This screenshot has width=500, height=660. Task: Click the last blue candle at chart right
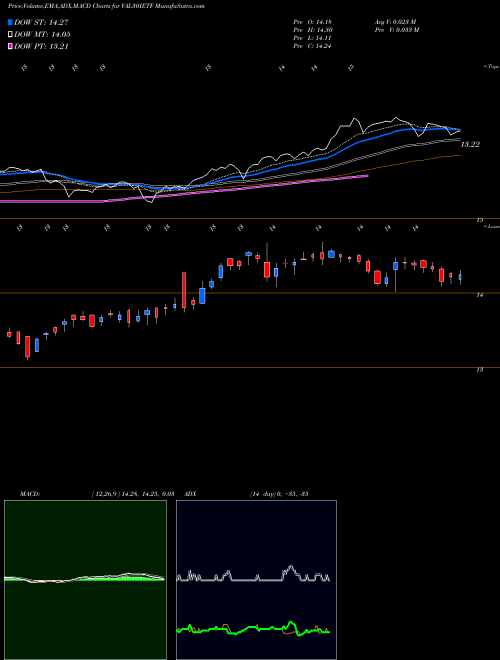(460, 277)
